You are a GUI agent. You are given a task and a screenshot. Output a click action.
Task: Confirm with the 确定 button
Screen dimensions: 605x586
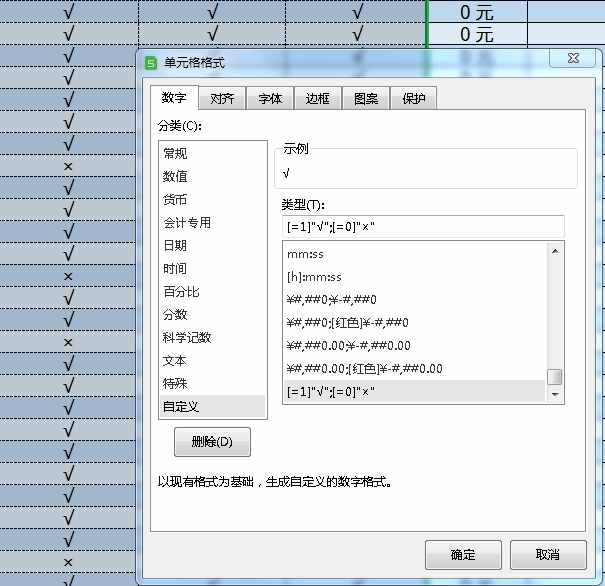[x=463, y=555]
